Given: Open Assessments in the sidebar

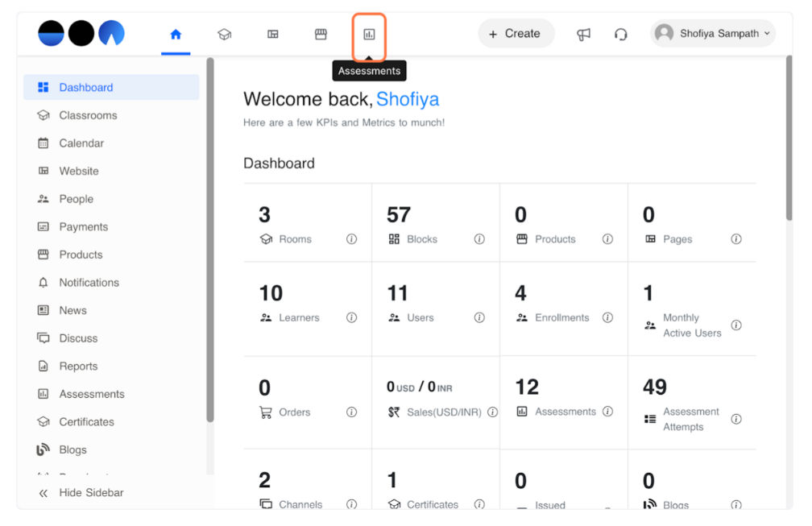Looking at the screenshot, I should pos(111,395).
